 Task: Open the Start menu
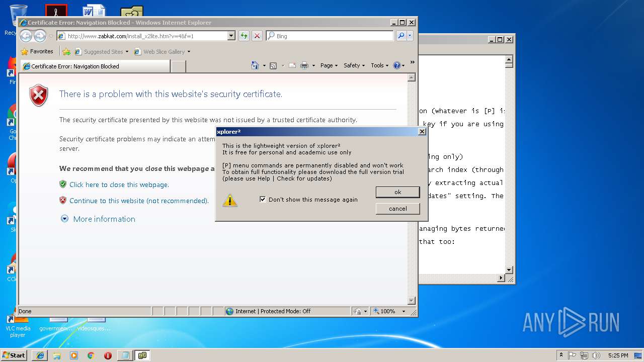point(14,355)
